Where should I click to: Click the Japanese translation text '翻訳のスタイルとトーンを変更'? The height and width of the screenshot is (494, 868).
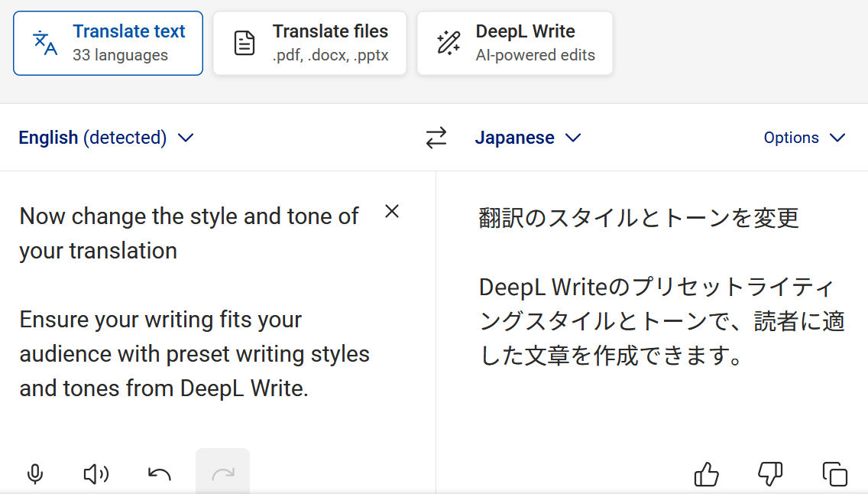(x=639, y=218)
